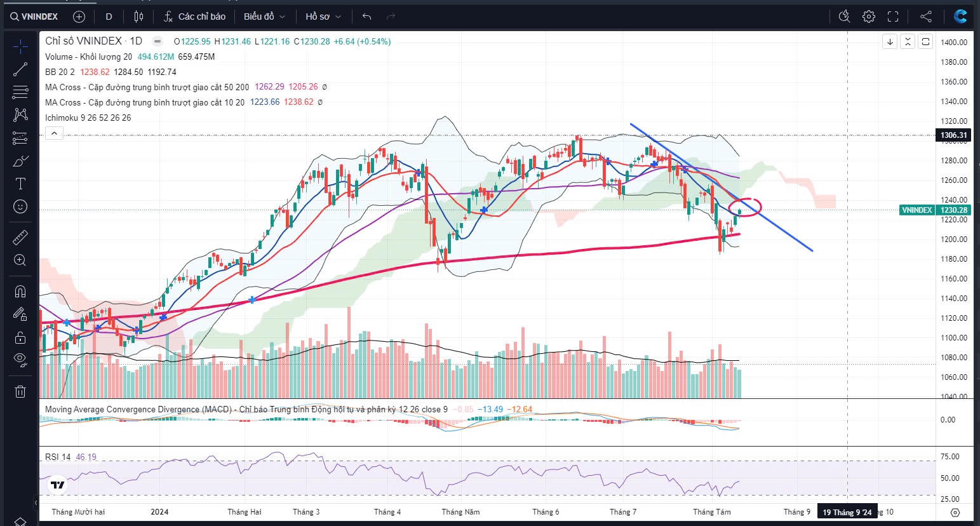Select the brush drawing tool
Image resolution: width=980 pixels, height=526 pixels.
click(20, 161)
